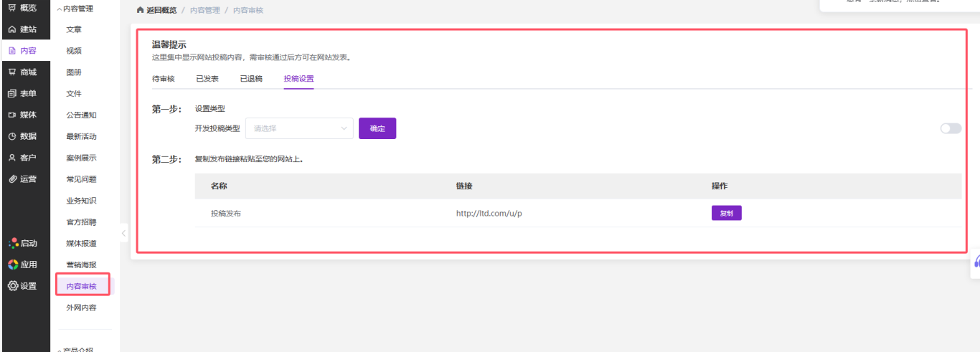Open 外网内容 in the content menu

81,308
